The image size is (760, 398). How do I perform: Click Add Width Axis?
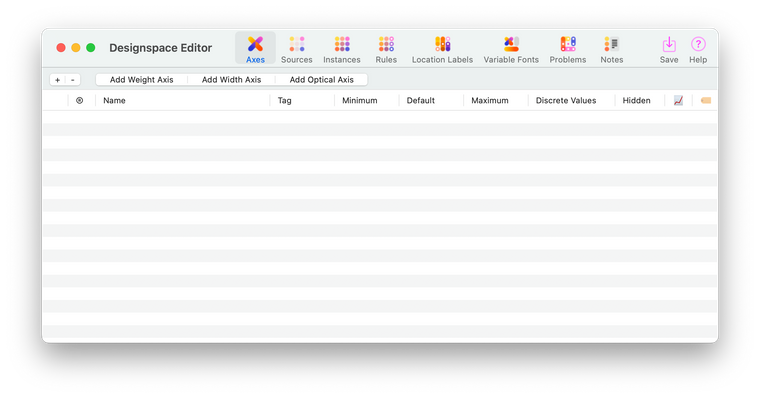(231, 80)
